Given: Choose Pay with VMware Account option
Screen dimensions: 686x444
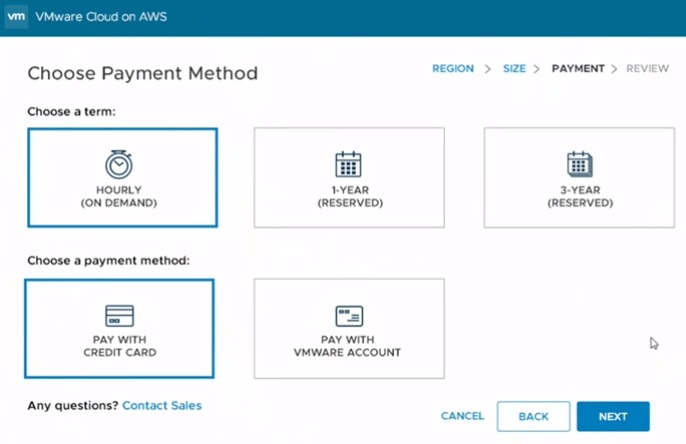Looking at the screenshot, I should pyautogui.click(x=349, y=329).
